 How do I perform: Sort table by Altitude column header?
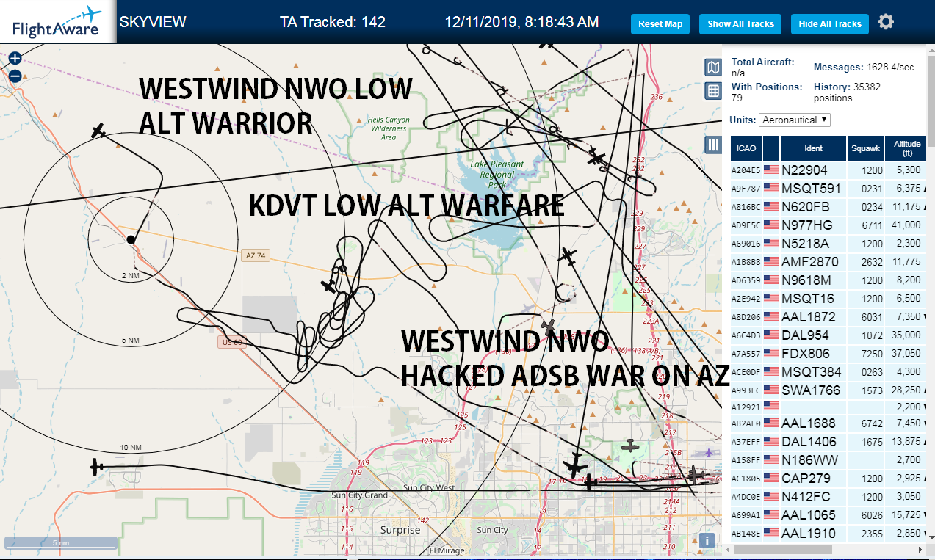[907, 148]
